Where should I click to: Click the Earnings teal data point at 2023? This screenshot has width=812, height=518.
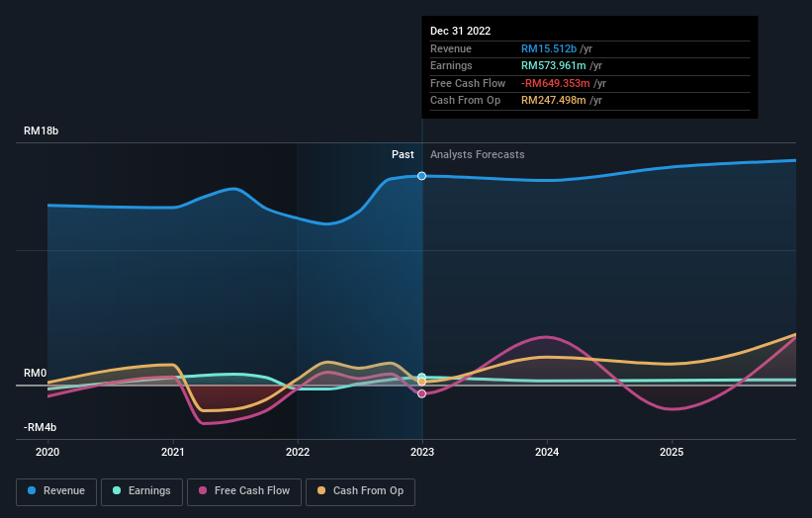tap(422, 377)
